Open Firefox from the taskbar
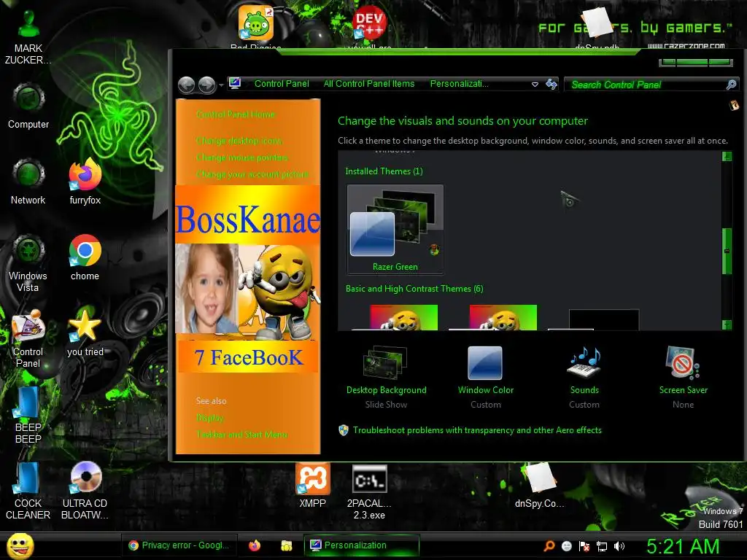This screenshot has width=747, height=560. 255,545
